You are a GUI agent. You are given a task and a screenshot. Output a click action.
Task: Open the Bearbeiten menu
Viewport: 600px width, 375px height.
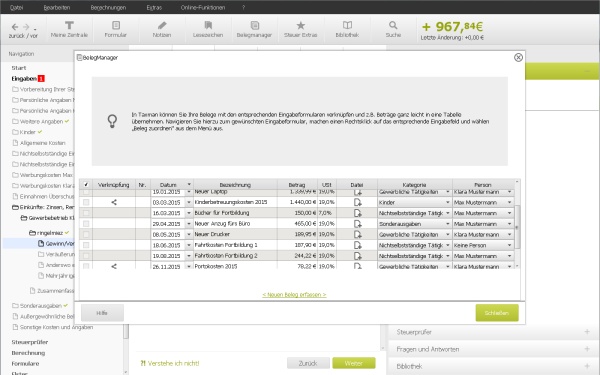pyautogui.click(x=57, y=7)
